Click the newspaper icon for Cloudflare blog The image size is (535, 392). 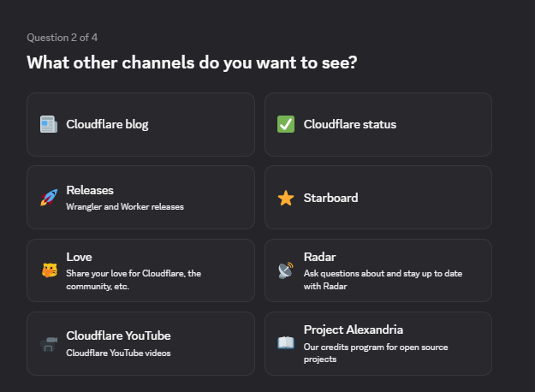[49, 124]
